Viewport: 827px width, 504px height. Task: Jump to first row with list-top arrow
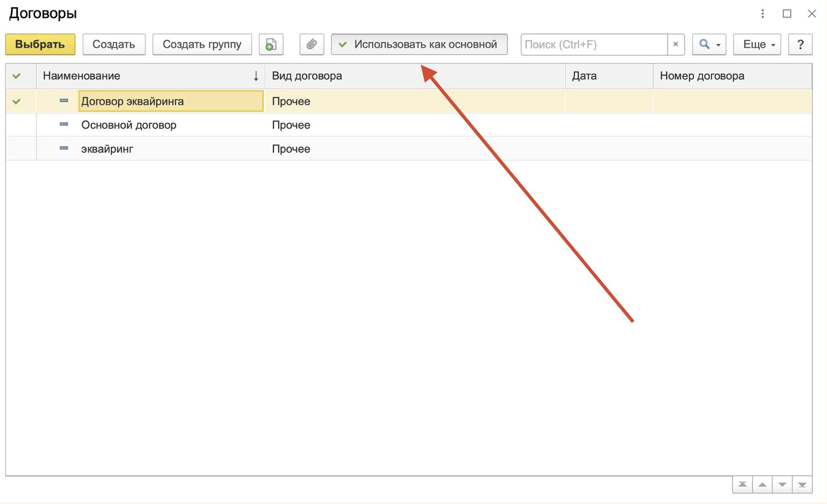pos(742,484)
